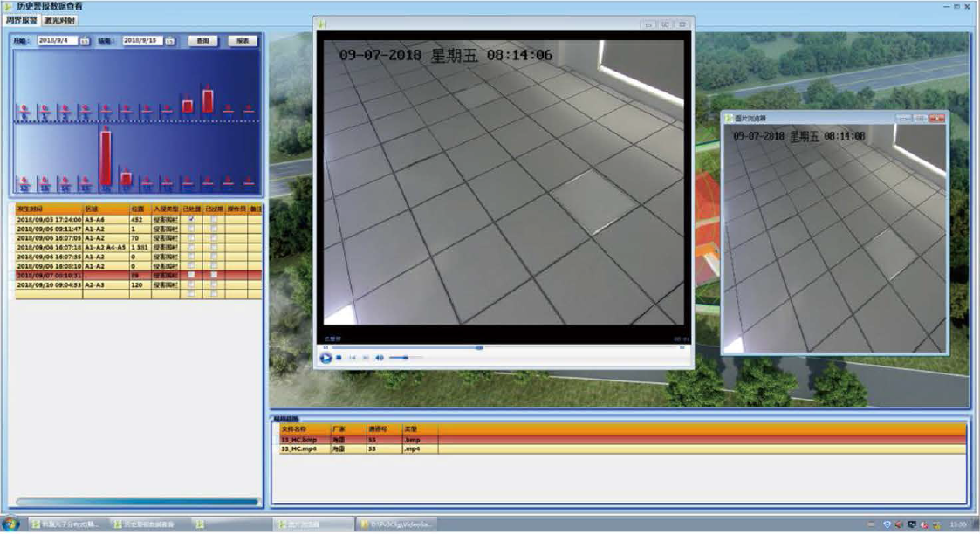This screenshot has width=980, height=534.
Task: Select alarm row 2018/09/06 09:11:47
Action: [138, 229]
